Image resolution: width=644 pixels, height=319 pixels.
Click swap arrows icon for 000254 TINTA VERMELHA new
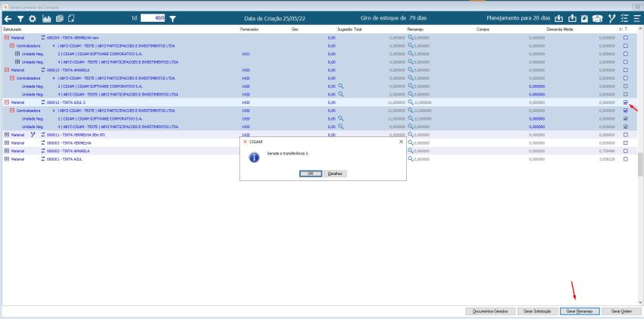[x=43, y=37]
